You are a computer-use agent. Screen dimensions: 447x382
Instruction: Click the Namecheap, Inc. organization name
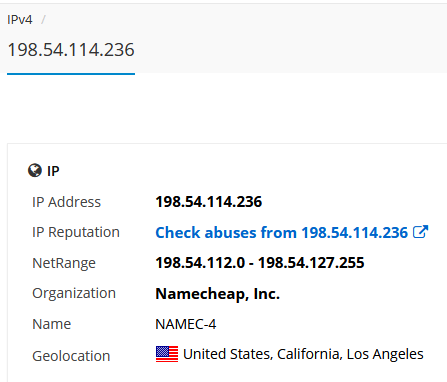[217, 294]
